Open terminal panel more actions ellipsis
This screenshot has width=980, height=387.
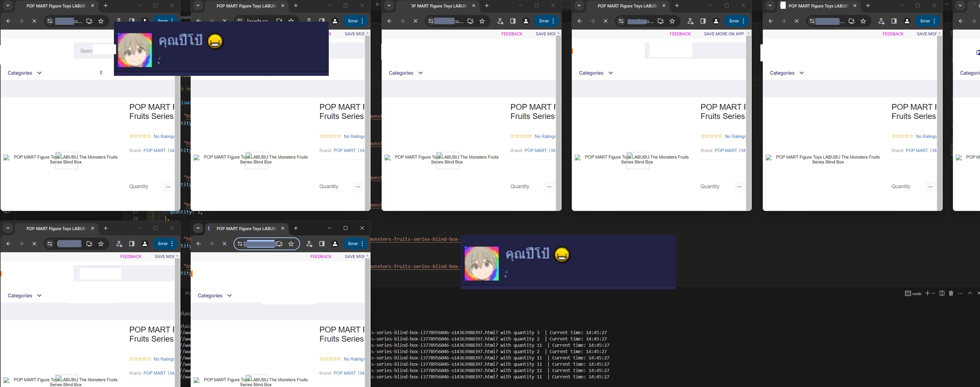pyautogui.click(x=961, y=293)
